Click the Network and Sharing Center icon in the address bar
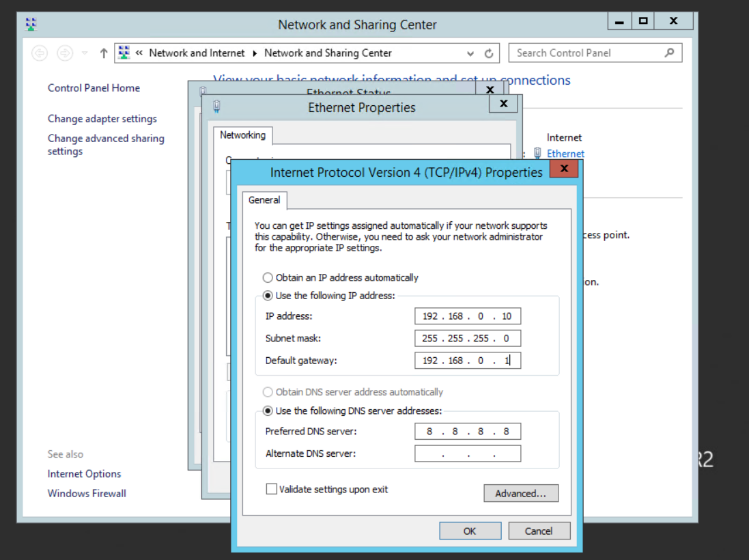749x560 pixels. point(124,52)
